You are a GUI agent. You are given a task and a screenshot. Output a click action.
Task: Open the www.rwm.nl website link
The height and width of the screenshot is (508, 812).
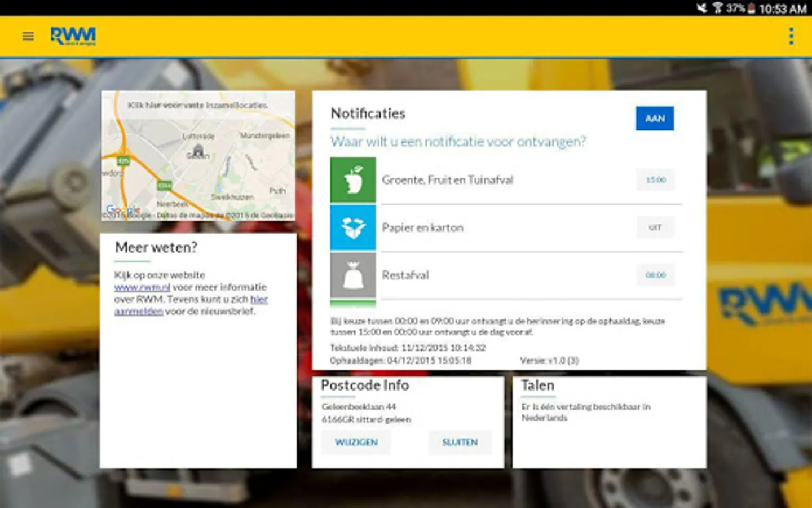(142, 287)
